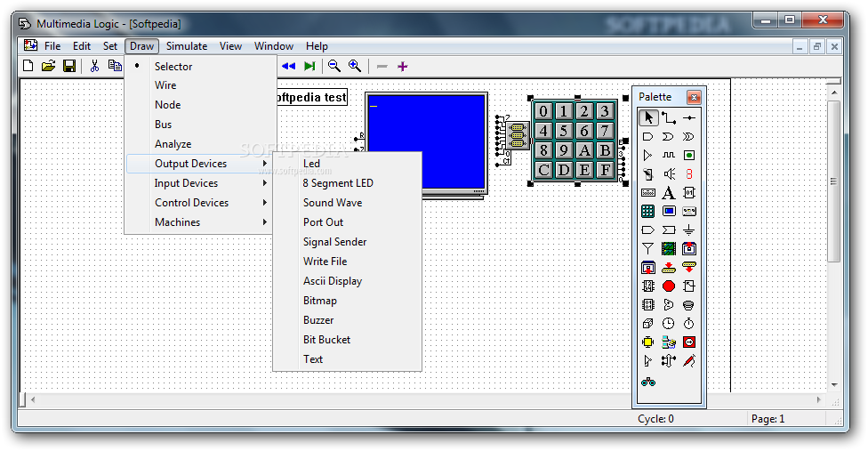Choose Ascii Display output device
The height and width of the screenshot is (451, 868).
tap(347, 281)
